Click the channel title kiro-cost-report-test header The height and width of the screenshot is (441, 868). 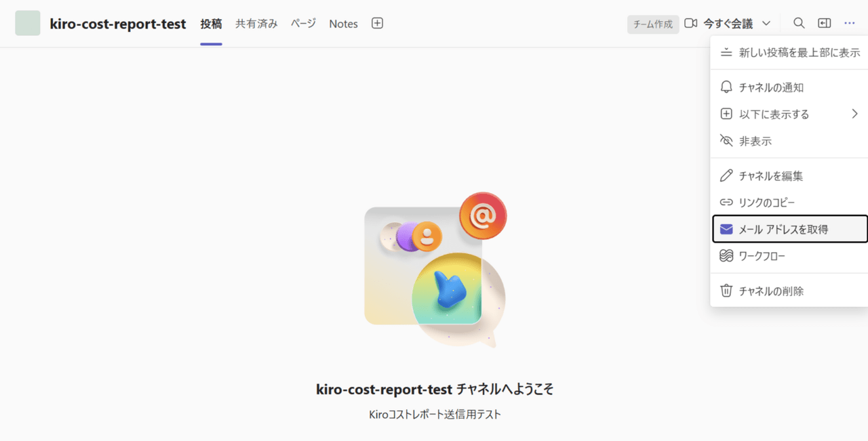pos(118,24)
